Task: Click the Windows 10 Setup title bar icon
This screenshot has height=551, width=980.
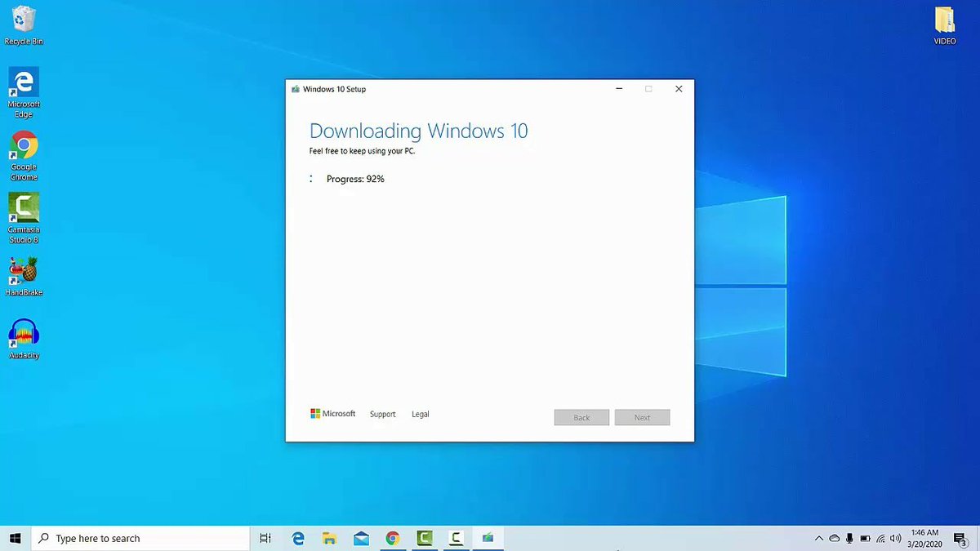Action: pos(296,89)
